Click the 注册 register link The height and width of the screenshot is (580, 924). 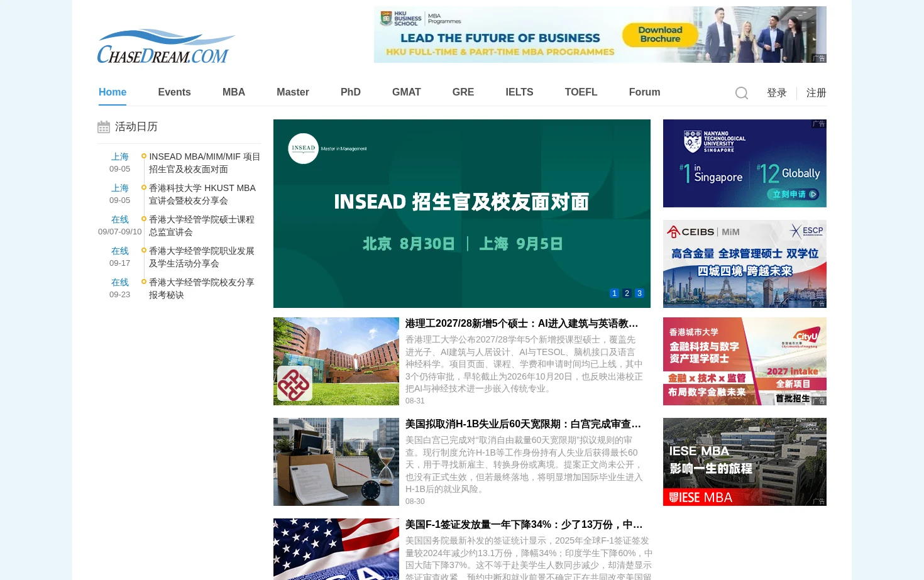tap(816, 93)
